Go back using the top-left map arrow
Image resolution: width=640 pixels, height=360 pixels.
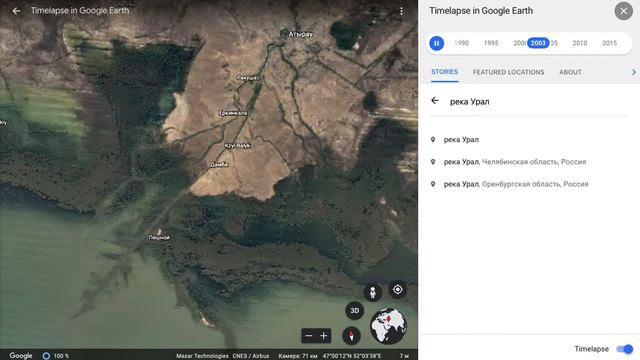16,11
